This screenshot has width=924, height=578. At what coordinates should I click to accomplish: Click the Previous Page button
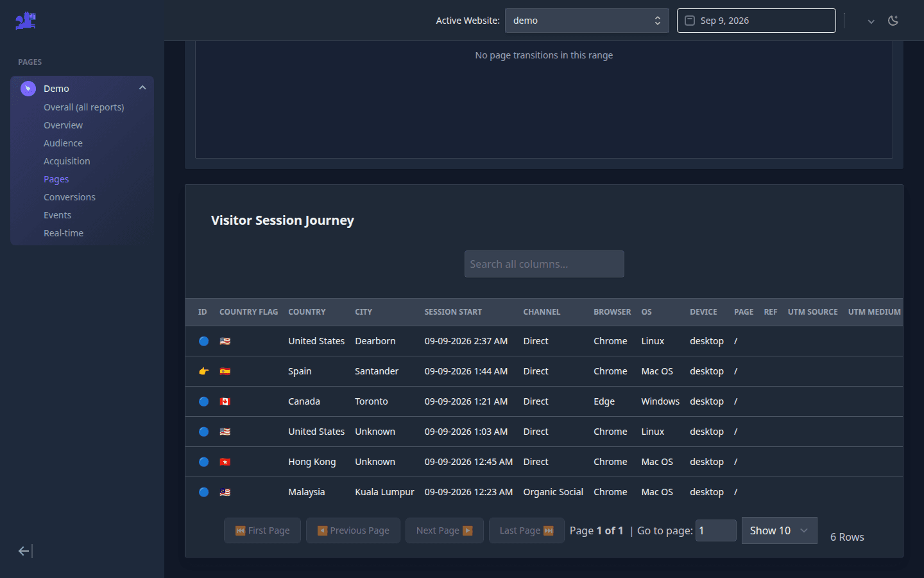point(353,530)
